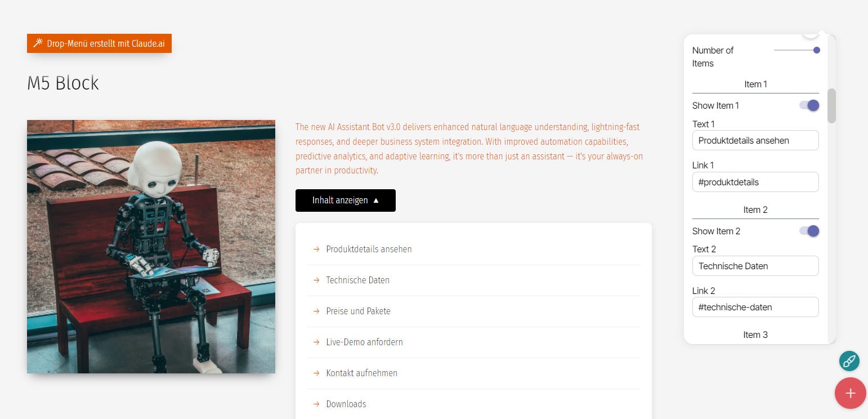Screen dimensions: 868x419
Task: Click the red plus add-block button
Action: point(850,393)
